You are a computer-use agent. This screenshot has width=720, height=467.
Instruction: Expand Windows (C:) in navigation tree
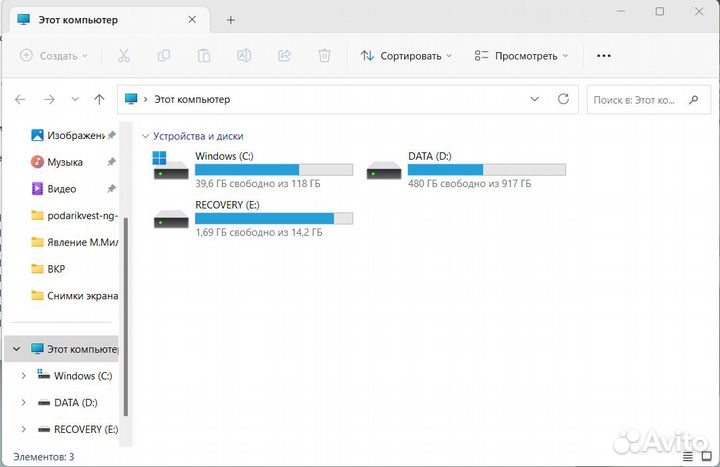pyautogui.click(x=23, y=376)
